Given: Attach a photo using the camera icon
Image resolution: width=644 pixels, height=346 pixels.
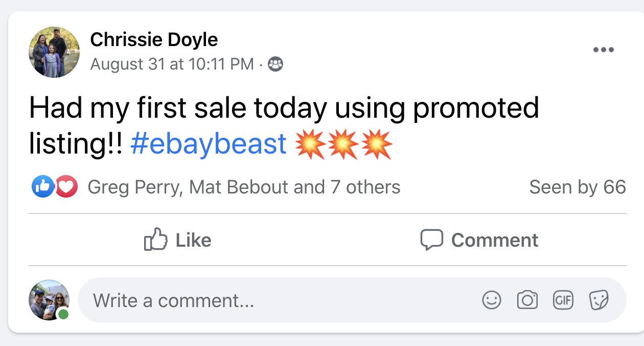Looking at the screenshot, I should (x=527, y=300).
